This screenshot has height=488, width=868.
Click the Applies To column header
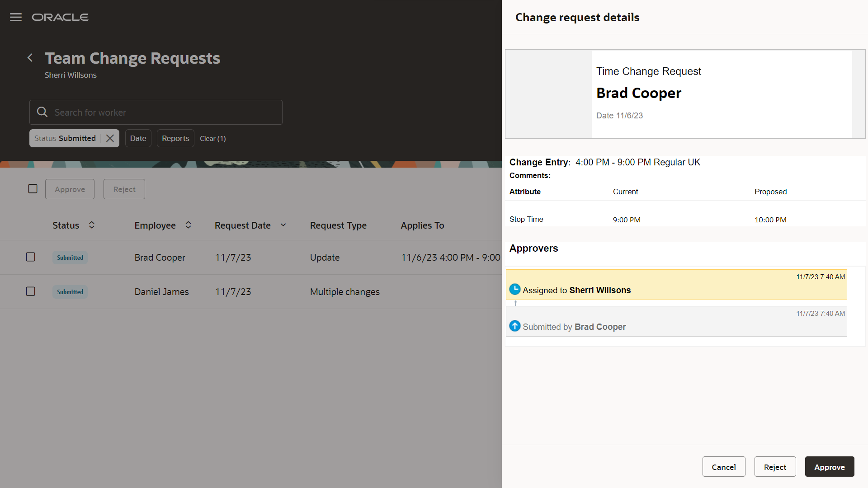point(422,225)
